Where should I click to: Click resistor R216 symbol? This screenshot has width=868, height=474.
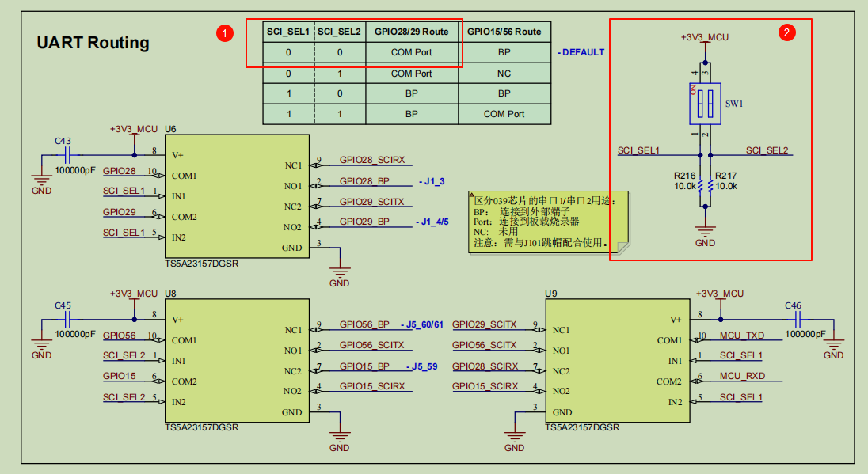click(x=702, y=186)
